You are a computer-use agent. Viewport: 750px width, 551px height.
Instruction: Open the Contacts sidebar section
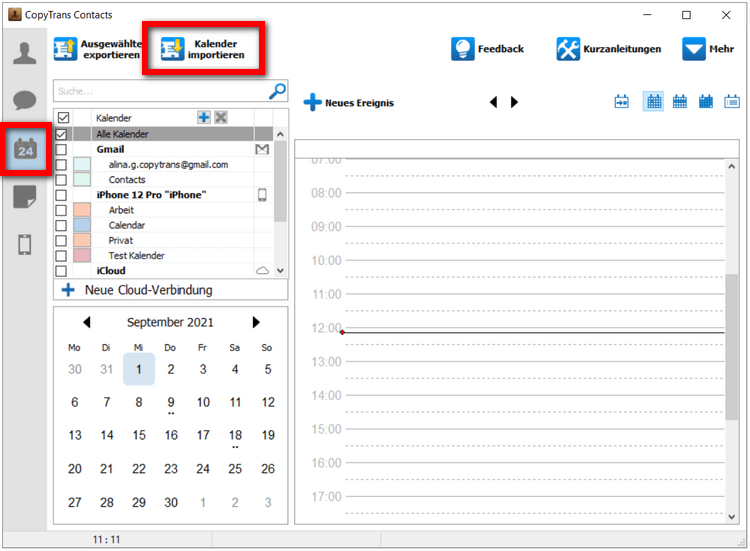pyautogui.click(x=24, y=53)
